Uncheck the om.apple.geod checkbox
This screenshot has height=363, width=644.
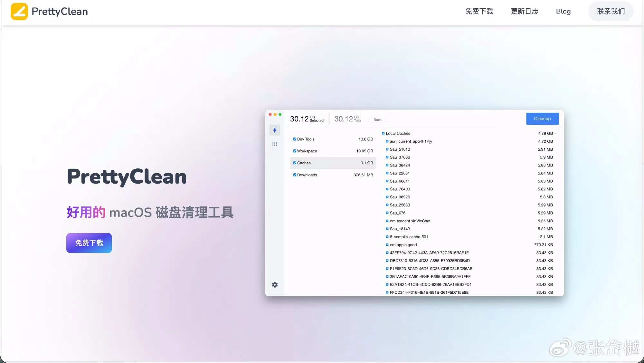pyautogui.click(x=387, y=245)
